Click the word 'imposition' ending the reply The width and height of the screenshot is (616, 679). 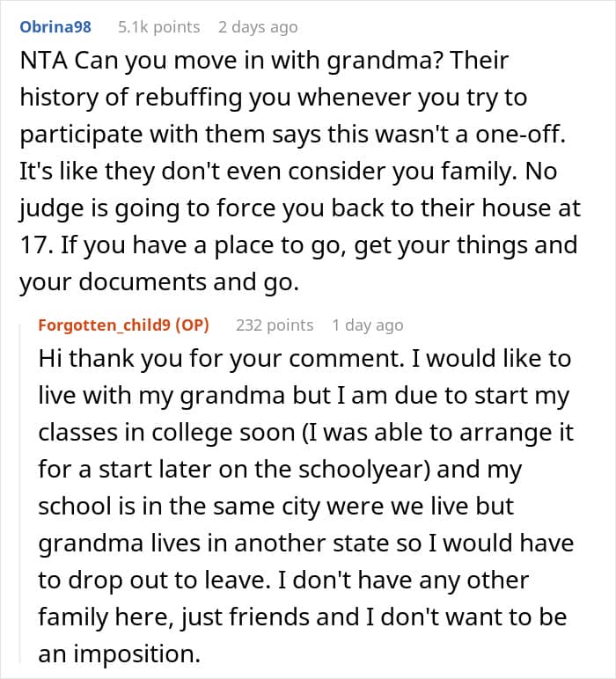tap(142, 653)
